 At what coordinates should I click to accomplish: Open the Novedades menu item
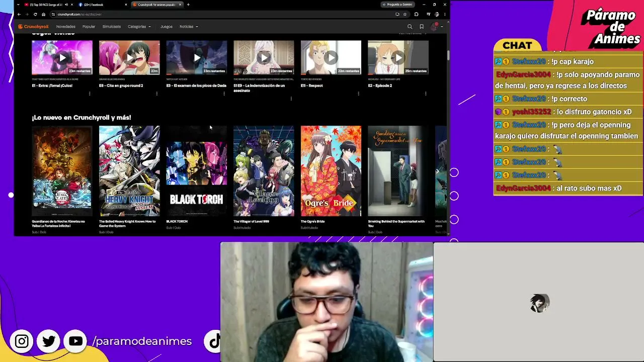pyautogui.click(x=66, y=27)
